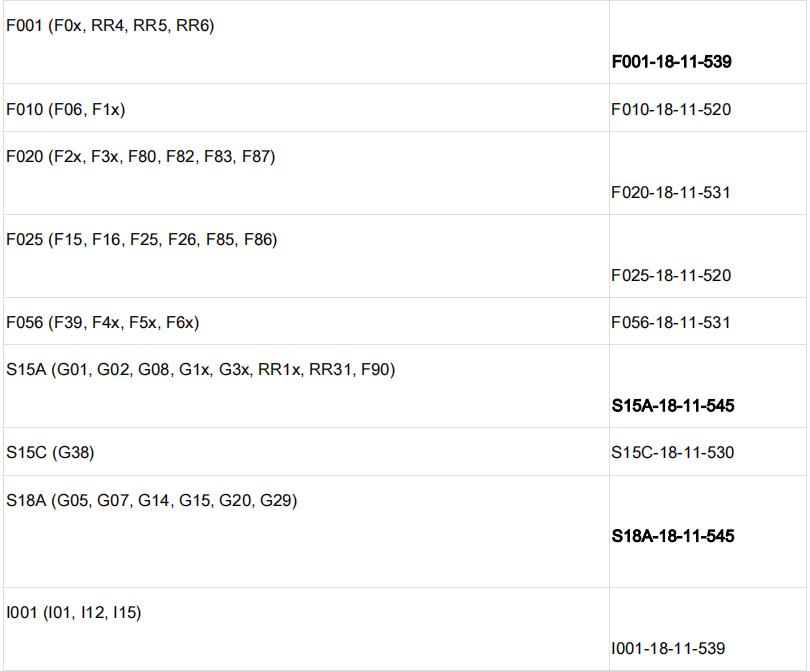Click the I001 (I01, I12, I15) row label

(73, 612)
